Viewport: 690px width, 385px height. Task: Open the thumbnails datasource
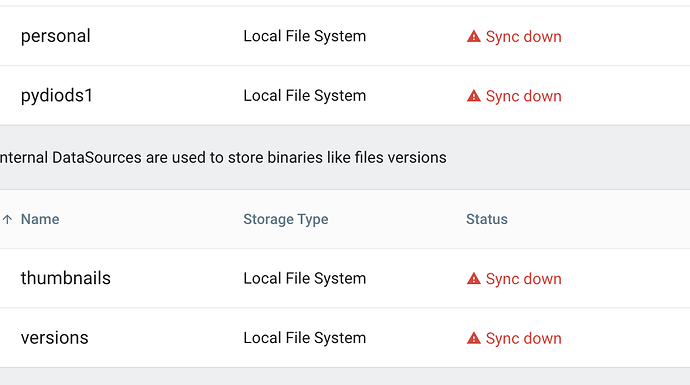(66, 278)
